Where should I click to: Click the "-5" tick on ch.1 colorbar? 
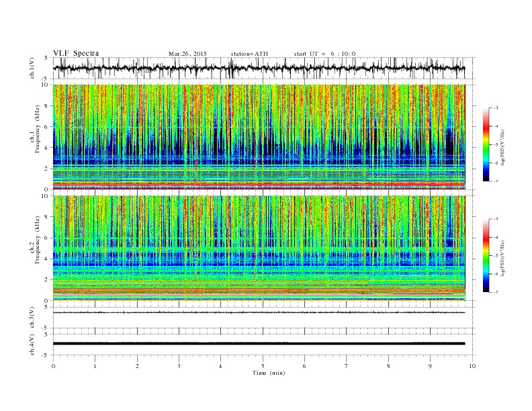click(x=496, y=145)
